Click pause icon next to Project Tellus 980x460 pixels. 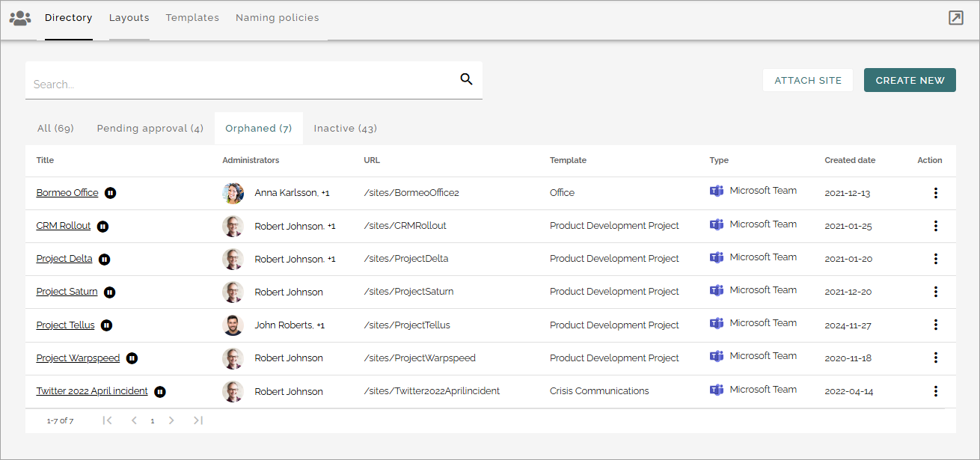tap(106, 325)
